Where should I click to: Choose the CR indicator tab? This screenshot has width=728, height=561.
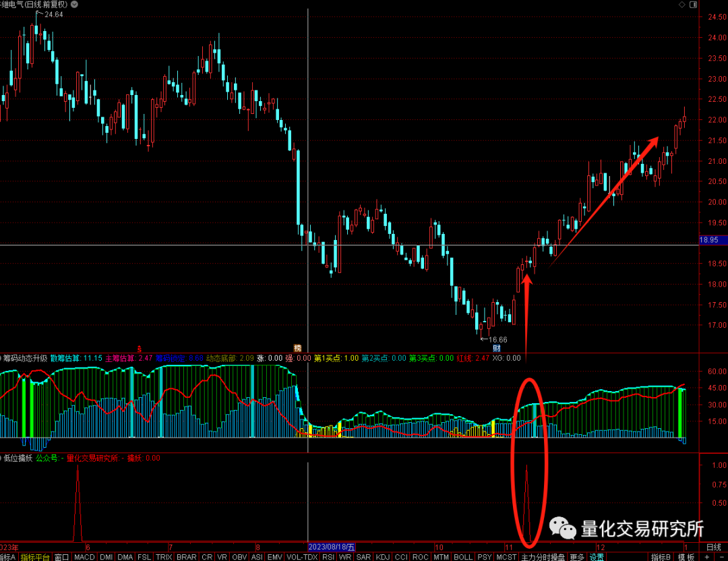tap(207, 557)
